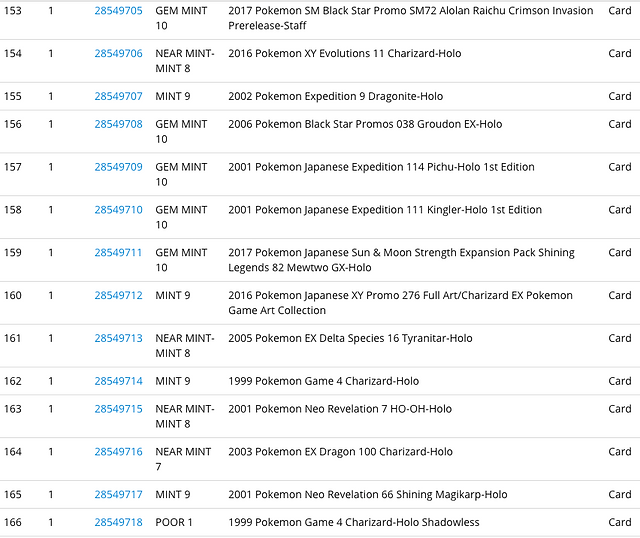The height and width of the screenshot is (538, 640).
Task: Select the Charizard EX Game Art Collection description
Action: 400,303
